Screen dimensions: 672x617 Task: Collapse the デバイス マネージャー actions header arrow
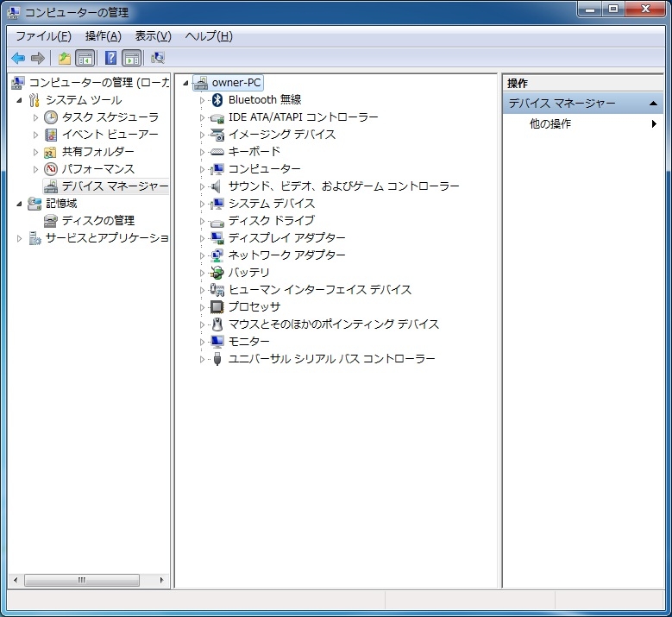coord(653,104)
